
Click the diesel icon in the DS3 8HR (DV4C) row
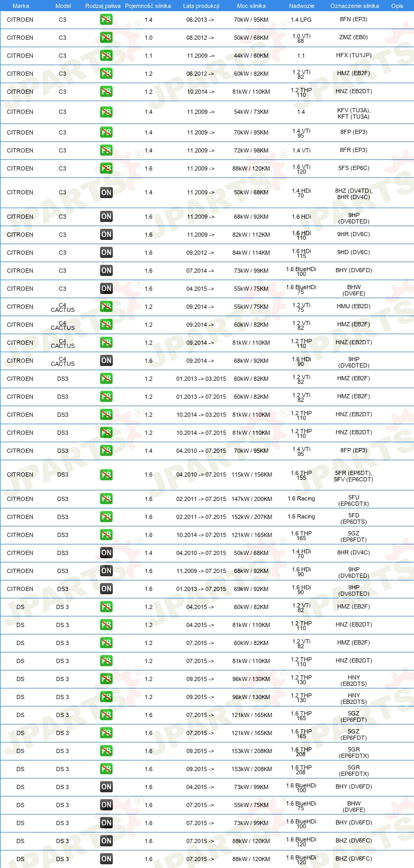coord(106,553)
